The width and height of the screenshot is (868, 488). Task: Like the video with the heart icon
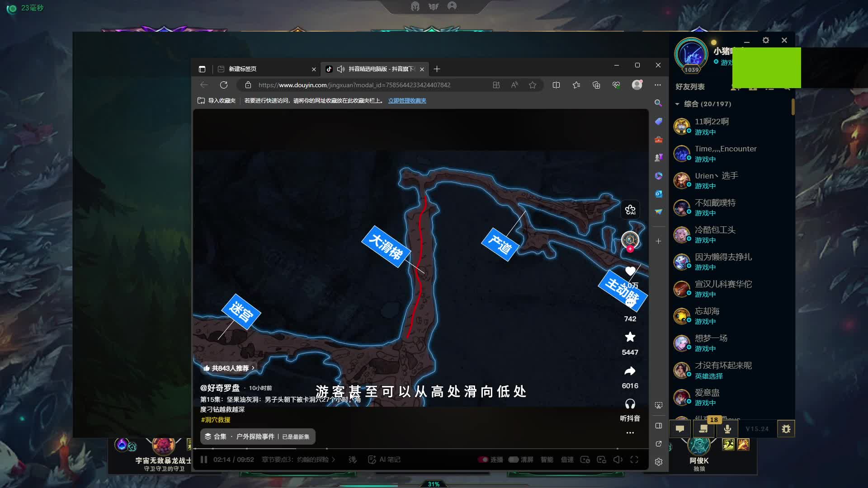[630, 271]
